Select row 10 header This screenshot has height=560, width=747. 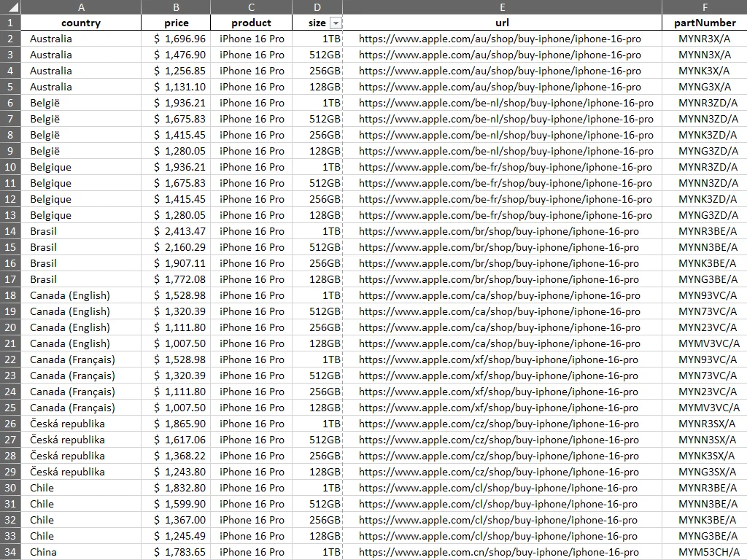coord(10,167)
